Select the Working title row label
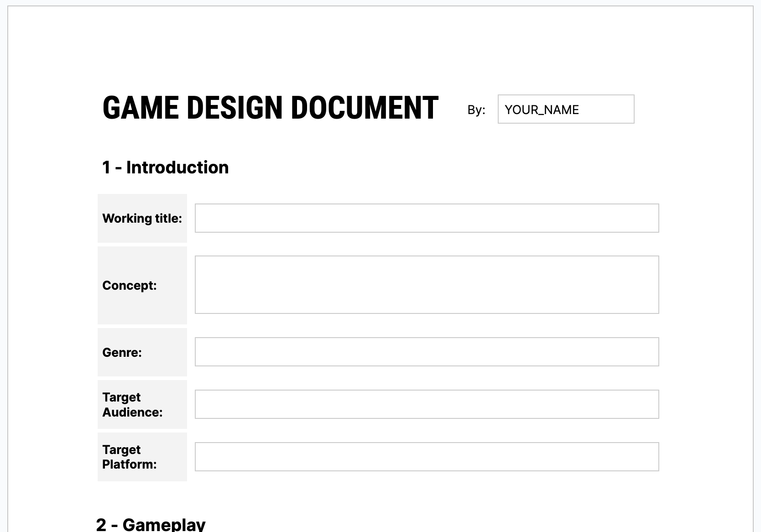761x532 pixels. 142,218
